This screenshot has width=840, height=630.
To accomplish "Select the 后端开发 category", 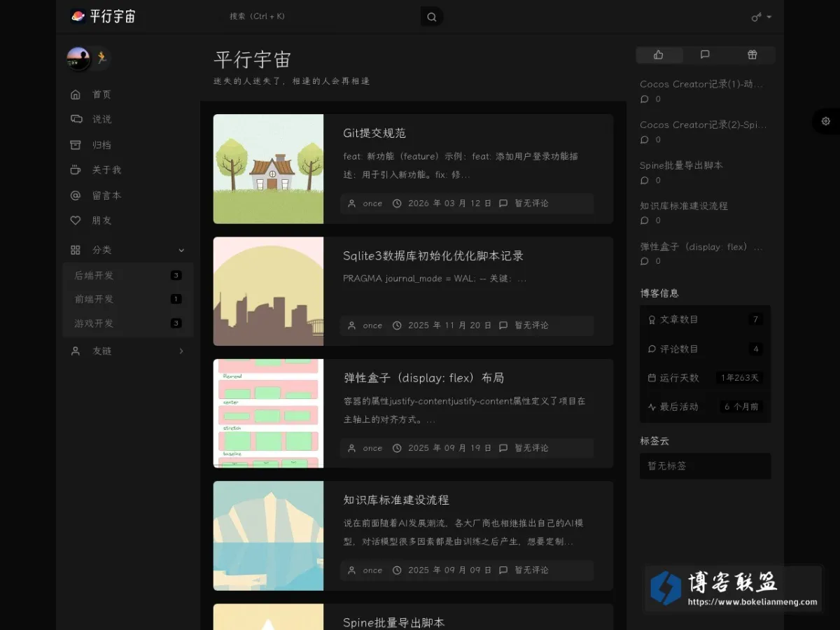I will [x=128, y=276].
